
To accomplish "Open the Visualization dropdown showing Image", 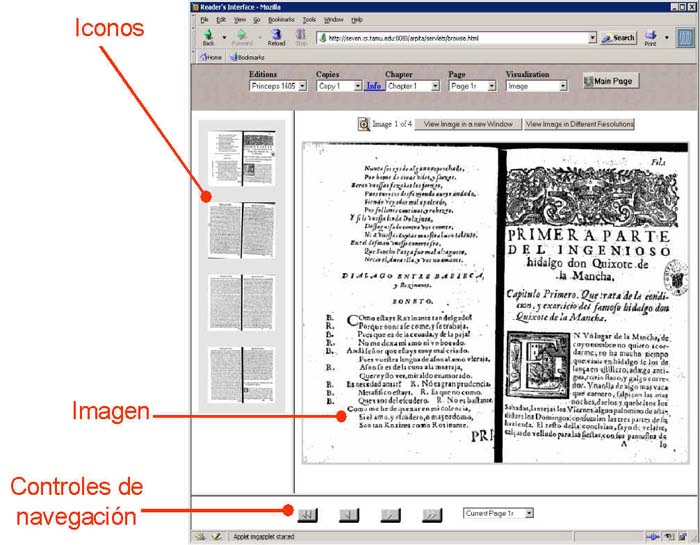I will [537, 86].
